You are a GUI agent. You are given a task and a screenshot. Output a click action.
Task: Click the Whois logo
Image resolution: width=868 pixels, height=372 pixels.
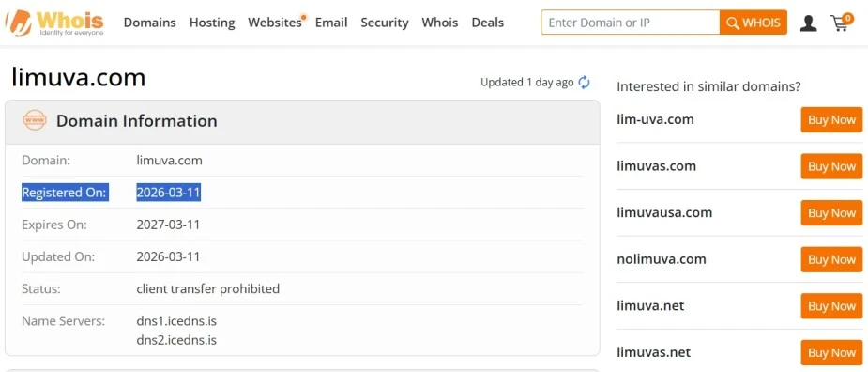click(54, 23)
